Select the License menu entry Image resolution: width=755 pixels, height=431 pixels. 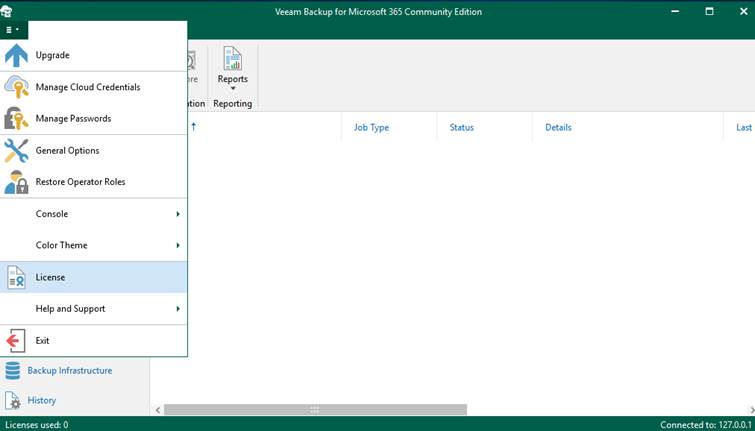tap(93, 277)
